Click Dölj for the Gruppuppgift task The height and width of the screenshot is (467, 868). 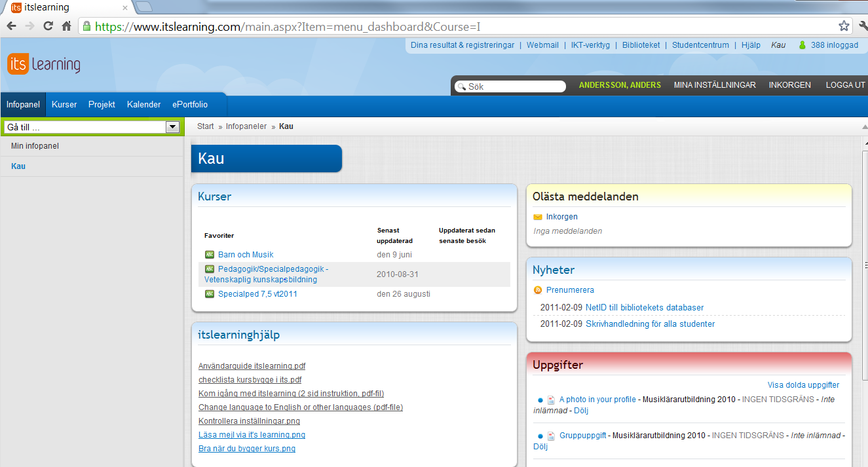click(x=540, y=447)
